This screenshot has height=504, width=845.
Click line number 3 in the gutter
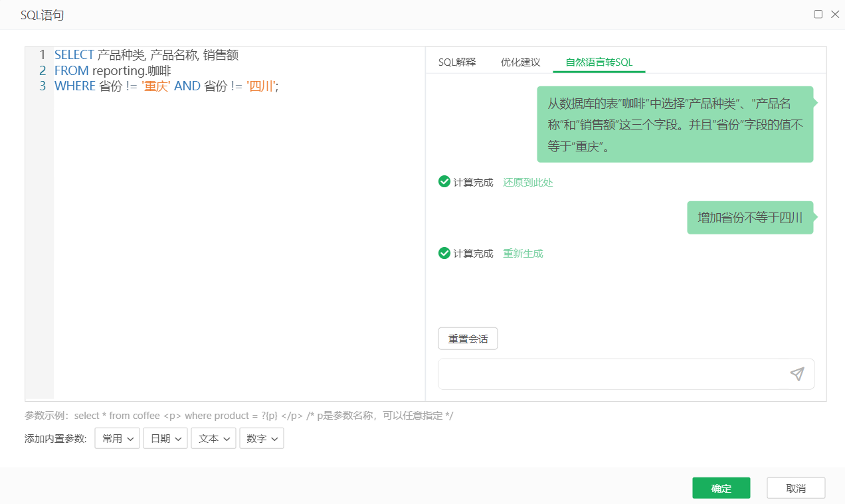43,86
